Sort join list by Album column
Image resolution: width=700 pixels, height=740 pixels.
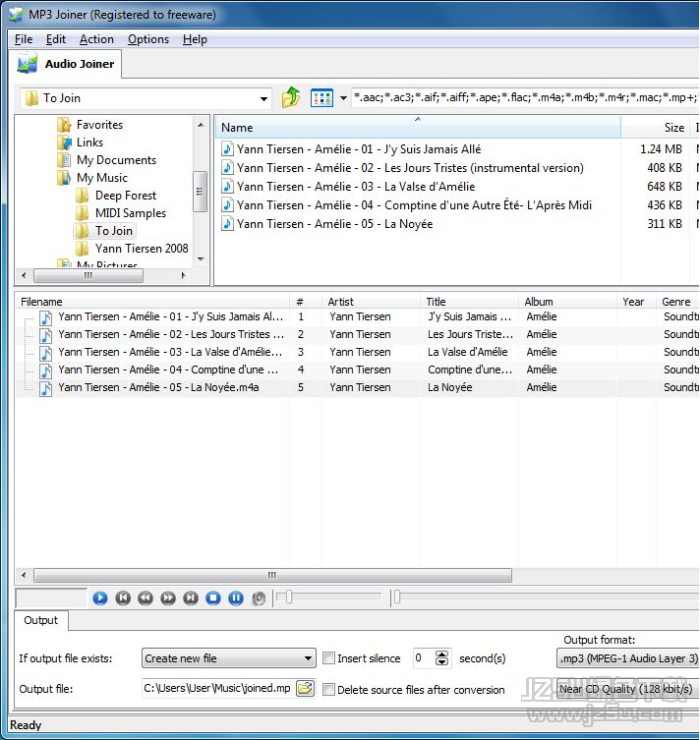(567, 302)
